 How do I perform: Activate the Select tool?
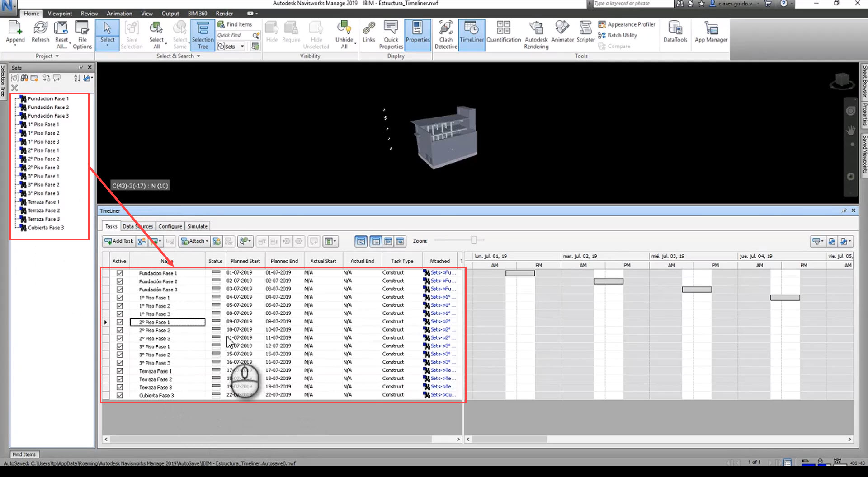click(x=107, y=32)
